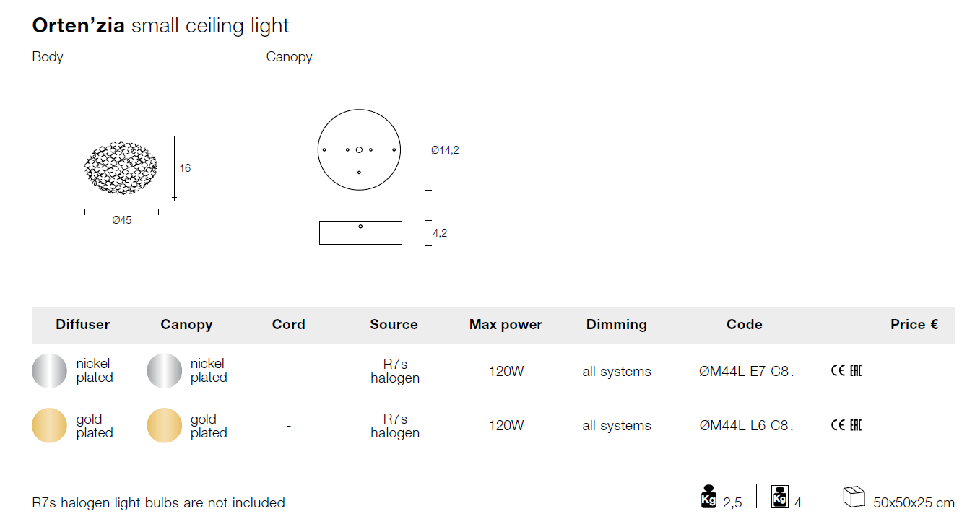The height and width of the screenshot is (532, 980).
Task: Click product code ØM44L L6 C8.
Action: [x=746, y=426]
